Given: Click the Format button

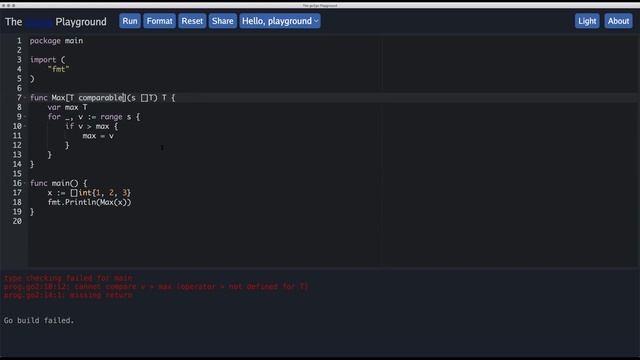Looking at the screenshot, I should (x=159, y=21).
